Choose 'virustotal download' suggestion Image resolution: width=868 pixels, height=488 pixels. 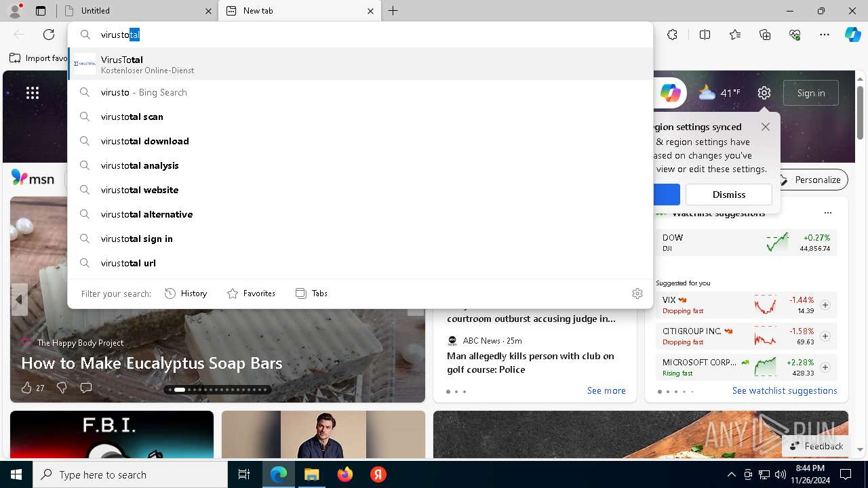tap(360, 141)
